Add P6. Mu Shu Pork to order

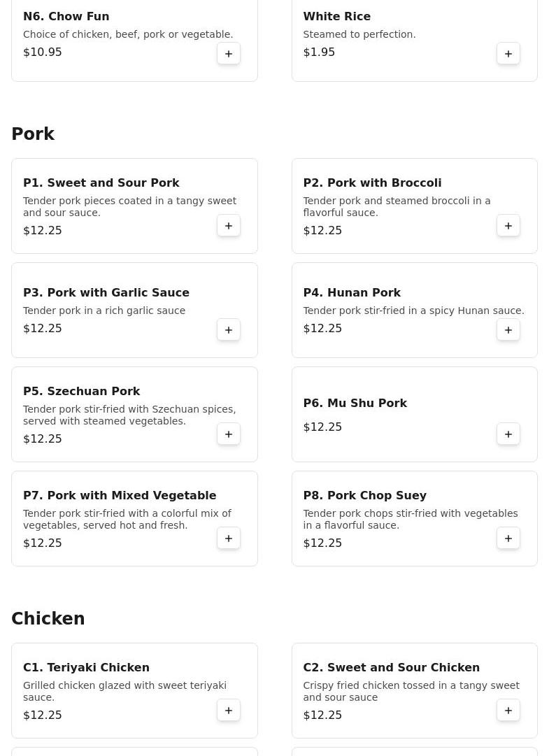pyautogui.click(x=508, y=434)
